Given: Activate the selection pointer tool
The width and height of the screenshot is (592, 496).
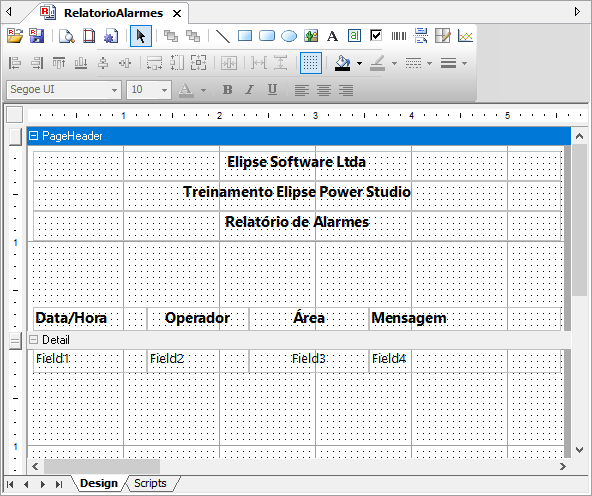Looking at the screenshot, I should coord(141,36).
